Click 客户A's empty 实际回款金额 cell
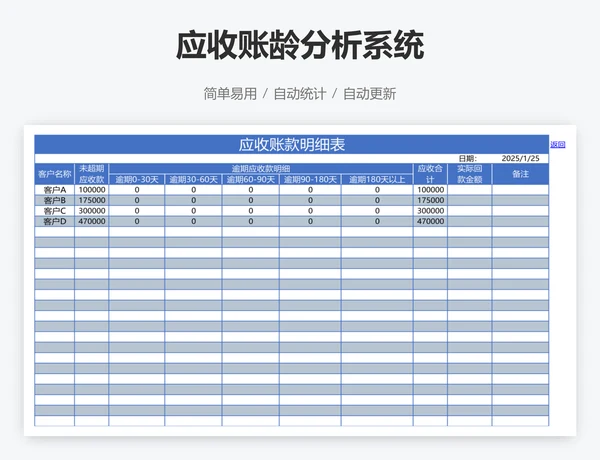Image resolution: width=600 pixels, height=460 pixels. click(x=470, y=190)
